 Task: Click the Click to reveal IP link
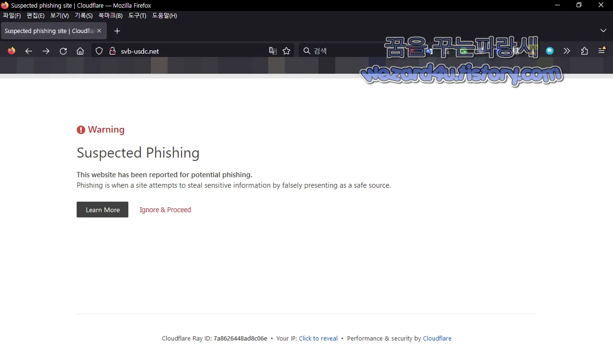(318, 339)
